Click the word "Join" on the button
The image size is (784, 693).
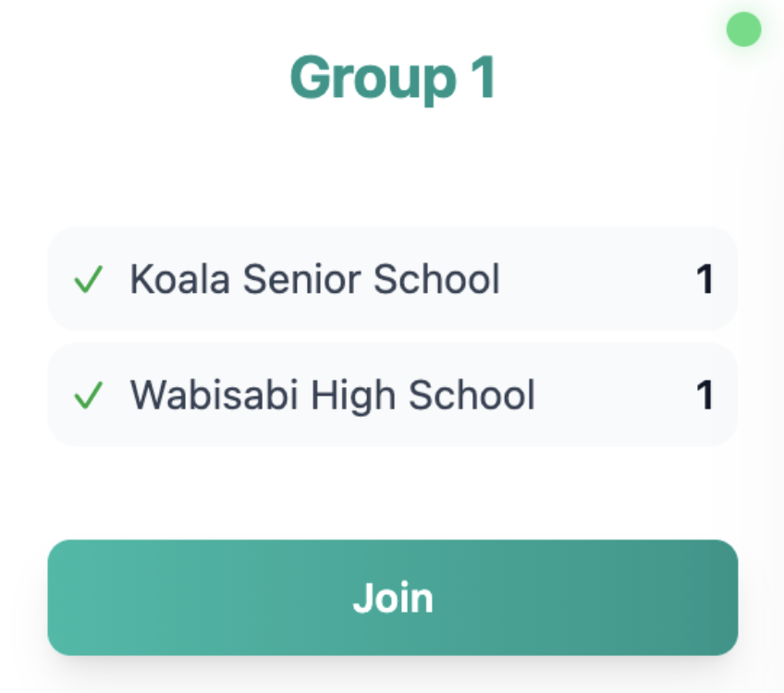(393, 598)
